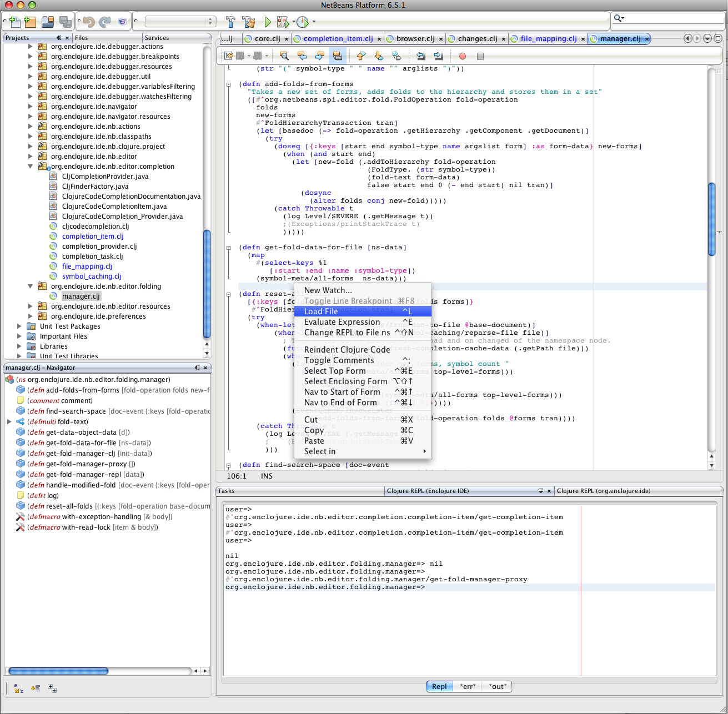Viewport: 728px width, 714px height.
Task: Collapse org.enclojure.ide.nb.editor.folding package
Action: [x=31, y=286]
